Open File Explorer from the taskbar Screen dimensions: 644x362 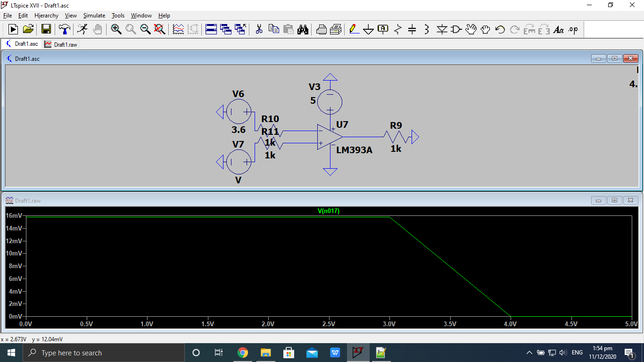coord(266,353)
